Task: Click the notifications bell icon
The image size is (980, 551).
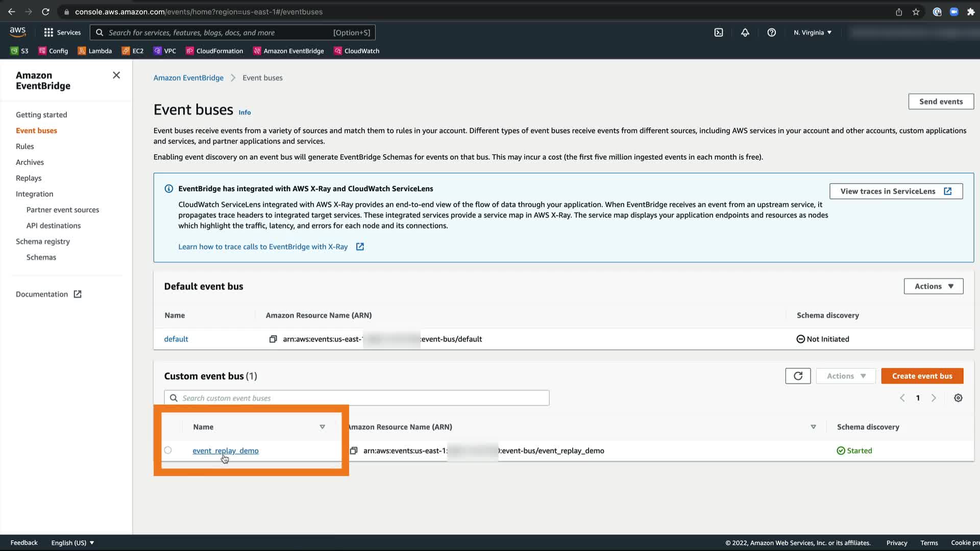Action: [x=745, y=33]
